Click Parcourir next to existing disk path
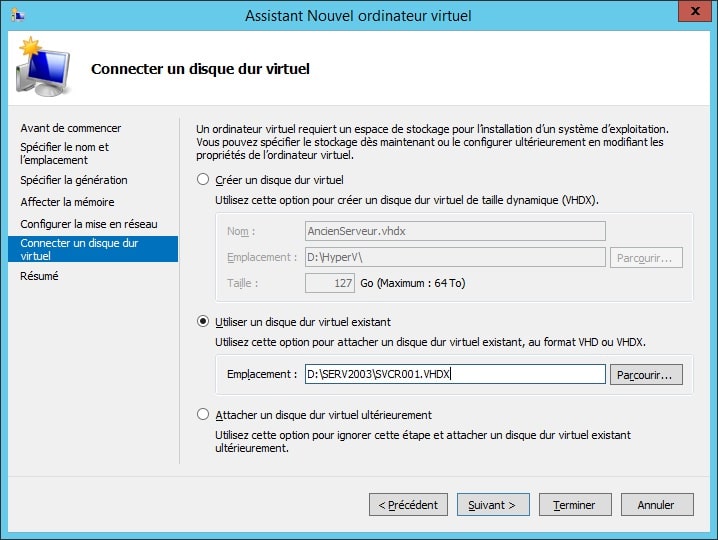Screen dimensions: 718x540 coord(646,375)
